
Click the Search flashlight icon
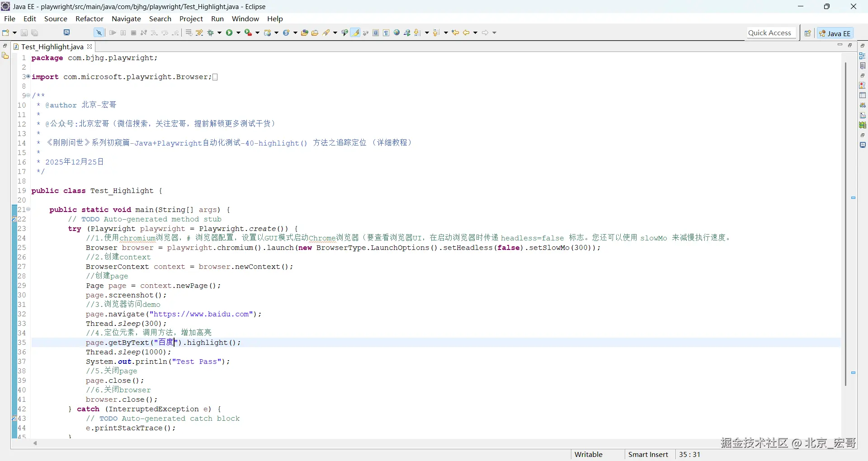[326, 33]
